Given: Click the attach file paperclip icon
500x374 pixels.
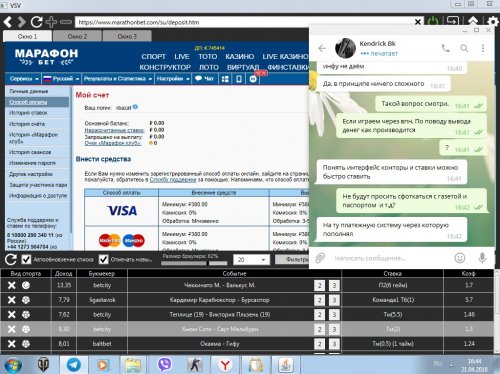Looking at the screenshot, I should click(320, 258).
